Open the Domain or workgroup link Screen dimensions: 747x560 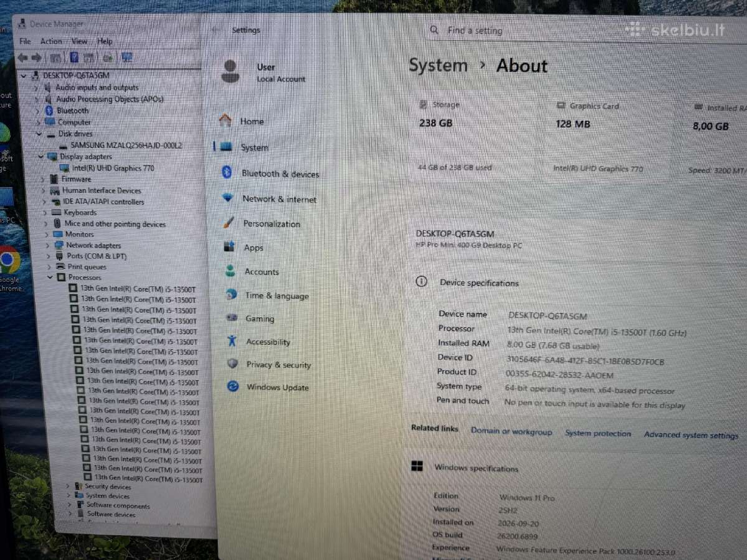coord(511,431)
